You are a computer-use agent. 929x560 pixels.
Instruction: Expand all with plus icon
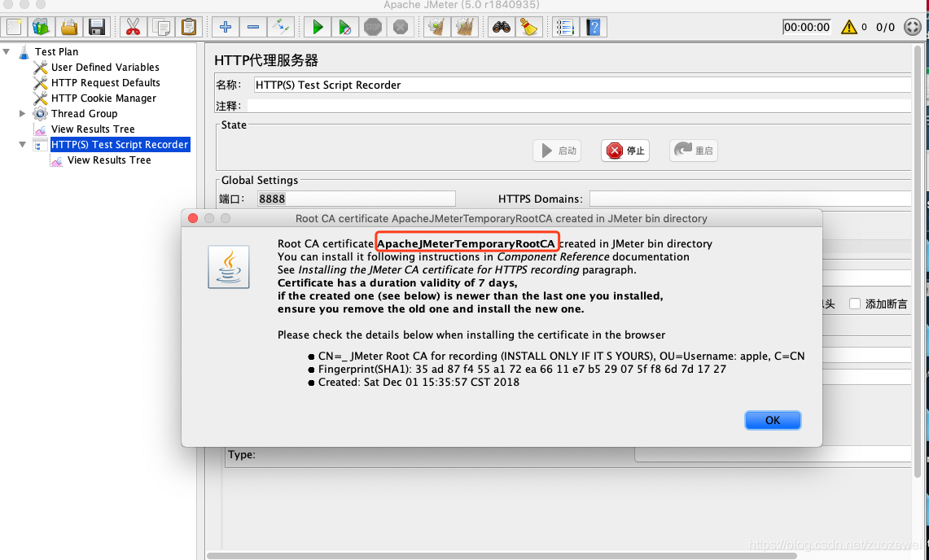coord(226,27)
